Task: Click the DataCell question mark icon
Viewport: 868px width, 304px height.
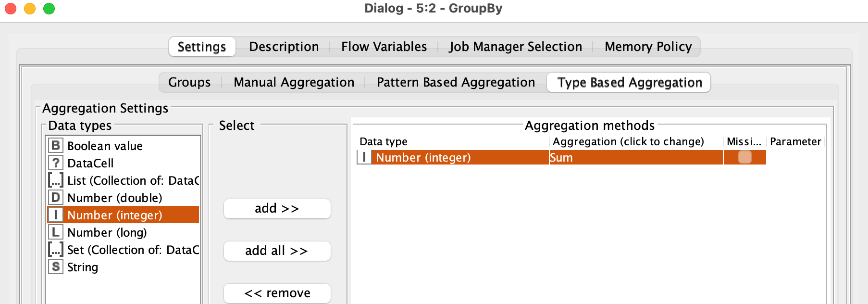Action: coord(56,163)
